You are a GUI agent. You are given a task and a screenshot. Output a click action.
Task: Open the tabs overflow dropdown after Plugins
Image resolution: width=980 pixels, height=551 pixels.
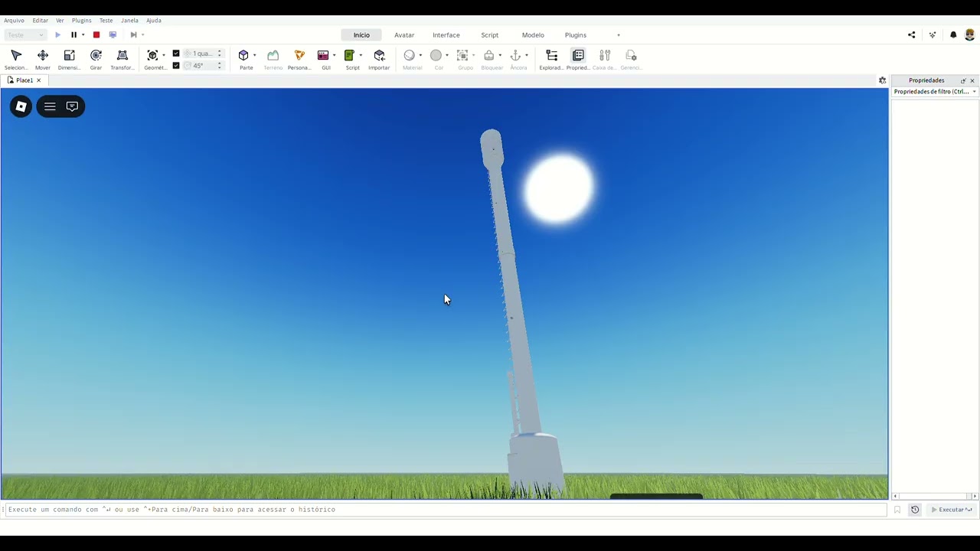619,35
